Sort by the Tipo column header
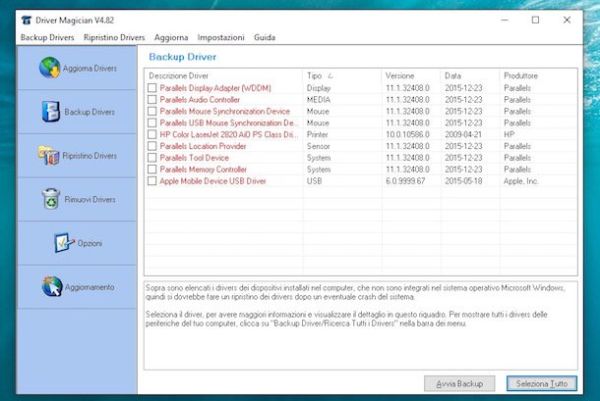This screenshot has height=401, width=600. tap(320, 75)
